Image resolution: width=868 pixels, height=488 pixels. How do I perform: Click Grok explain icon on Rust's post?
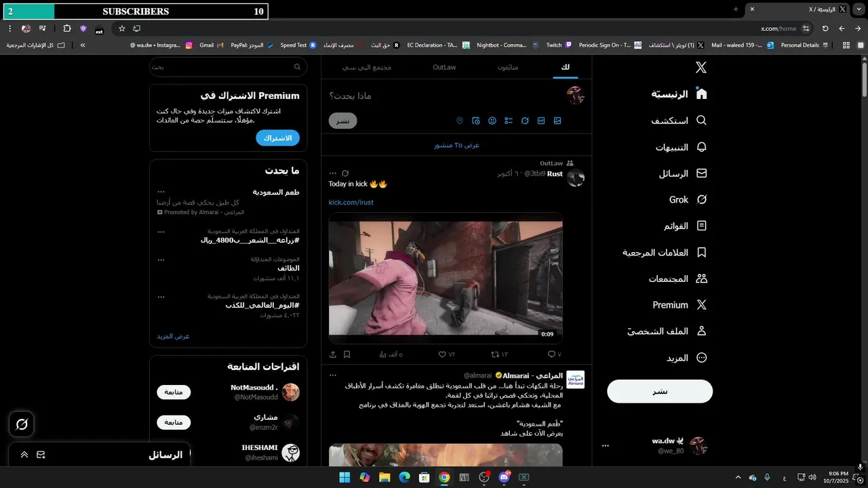point(345,174)
